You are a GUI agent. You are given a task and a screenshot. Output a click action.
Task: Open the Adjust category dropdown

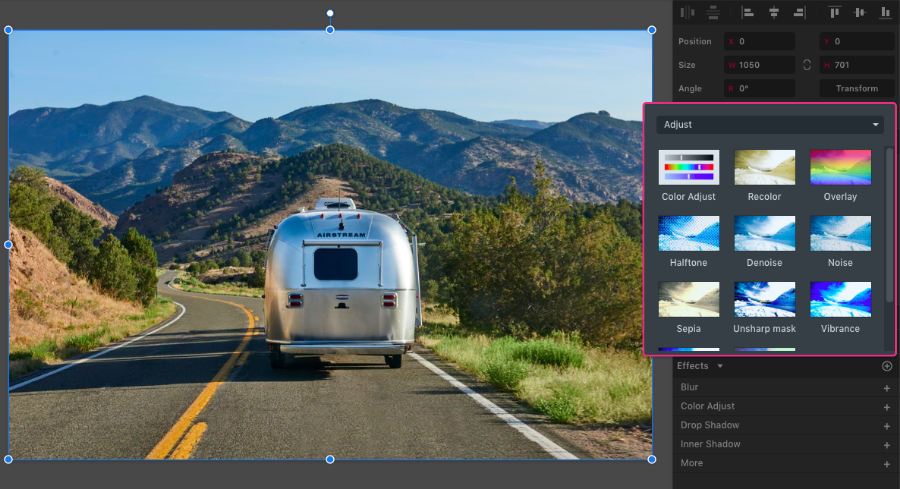pos(769,125)
